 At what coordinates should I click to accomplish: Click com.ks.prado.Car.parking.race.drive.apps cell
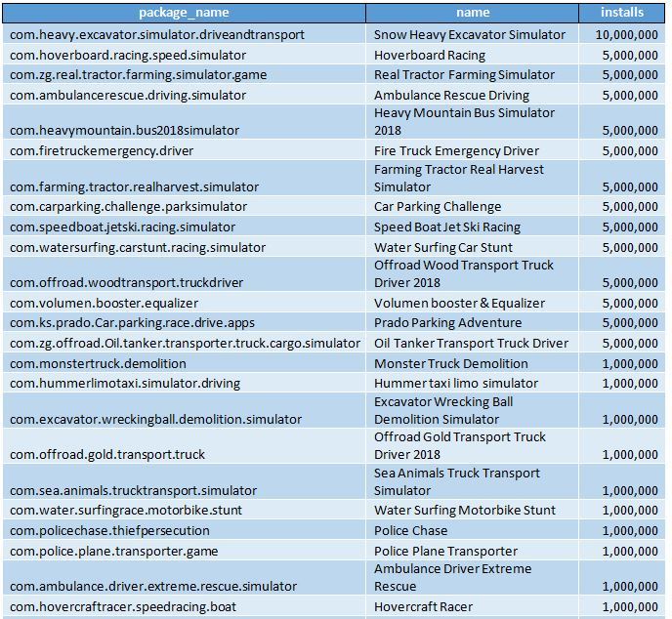click(x=184, y=322)
